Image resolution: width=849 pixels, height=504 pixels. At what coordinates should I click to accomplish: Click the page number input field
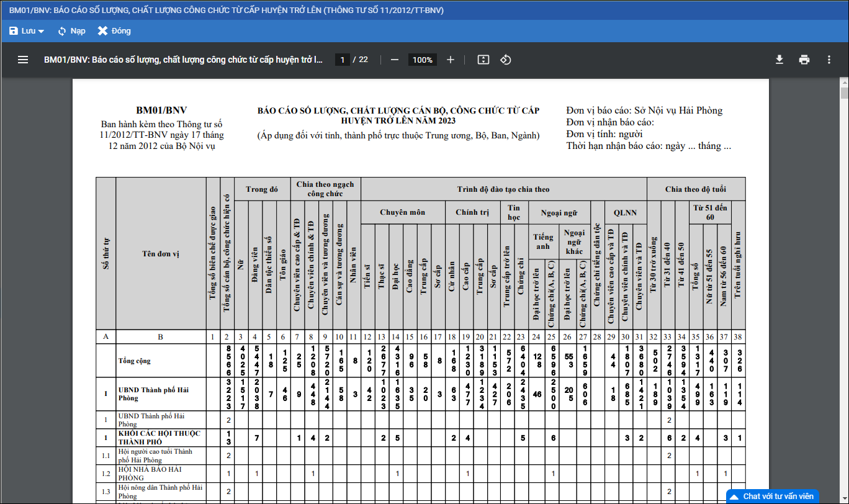pos(342,60)
